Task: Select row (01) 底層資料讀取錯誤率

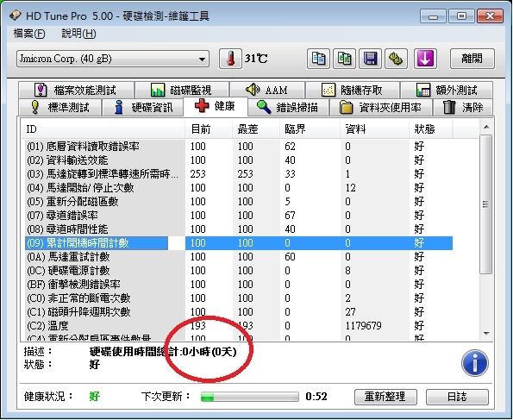Action: [x=239, y=146]
